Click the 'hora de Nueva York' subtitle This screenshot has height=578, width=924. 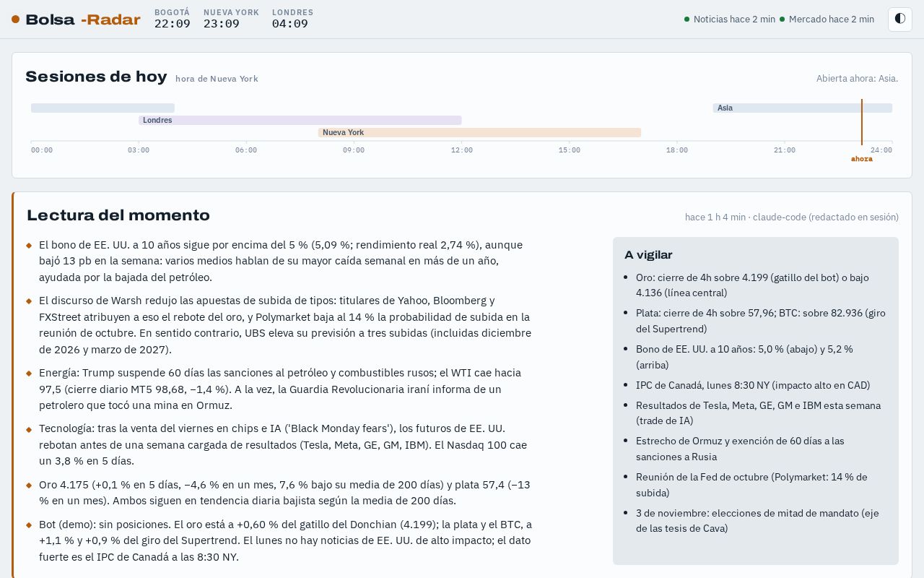click(217, 79)
